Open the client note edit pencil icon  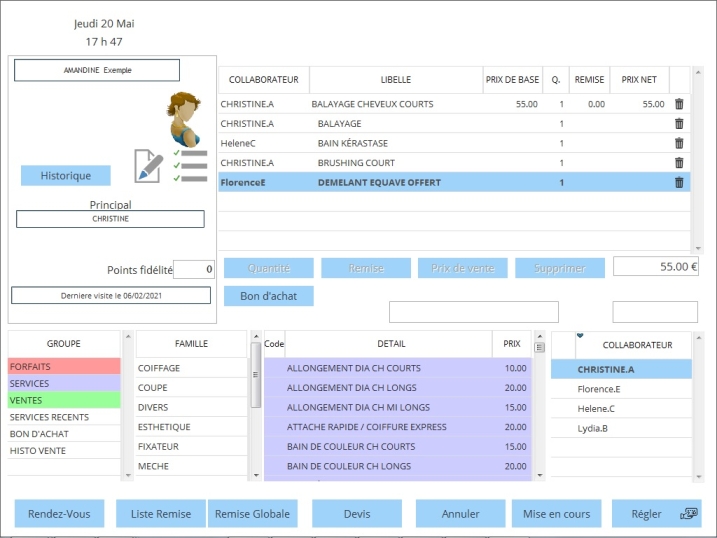click(148, 166)
